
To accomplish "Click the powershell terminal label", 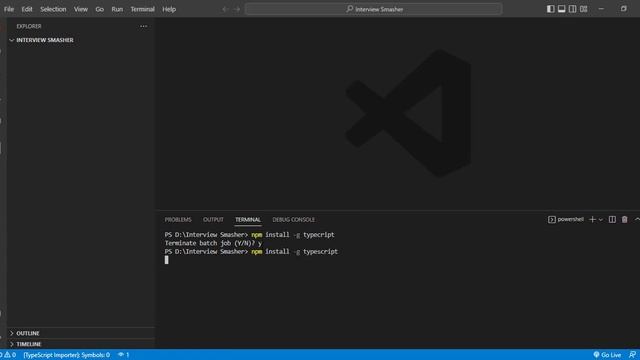I will pyautogui.click(x=566, y=220).
